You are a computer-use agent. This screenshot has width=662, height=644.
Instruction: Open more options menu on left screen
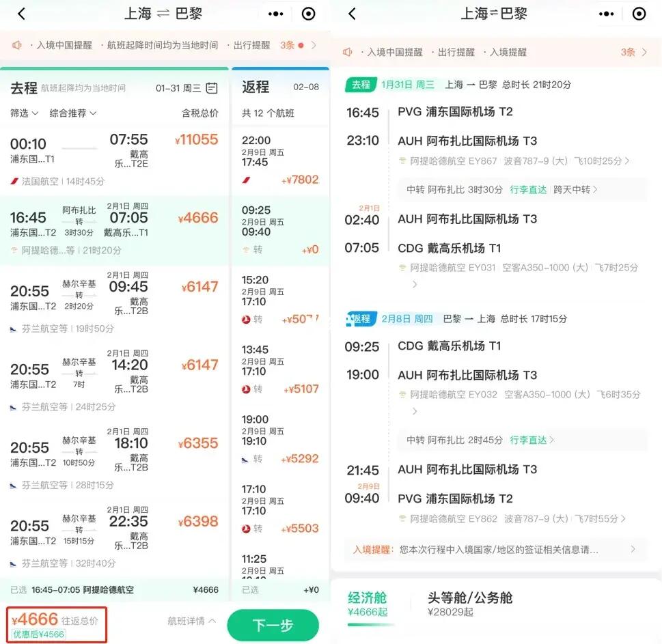coord(276,14)
